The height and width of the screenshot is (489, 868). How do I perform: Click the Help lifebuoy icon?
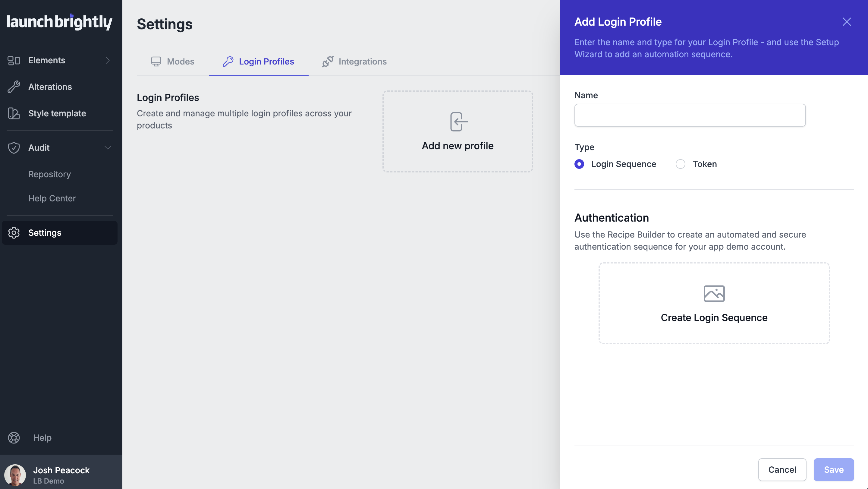[14, 438]
